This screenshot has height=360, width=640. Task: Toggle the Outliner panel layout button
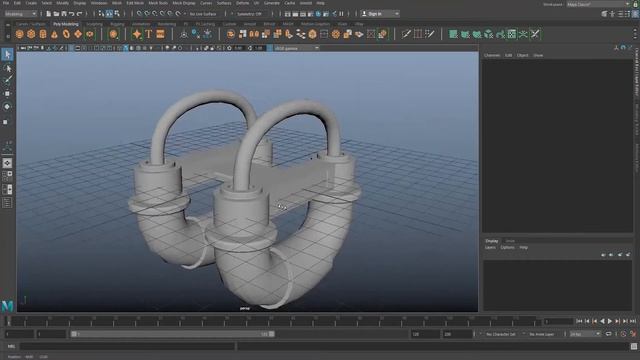pyautogui.click(x=7, y=203)
